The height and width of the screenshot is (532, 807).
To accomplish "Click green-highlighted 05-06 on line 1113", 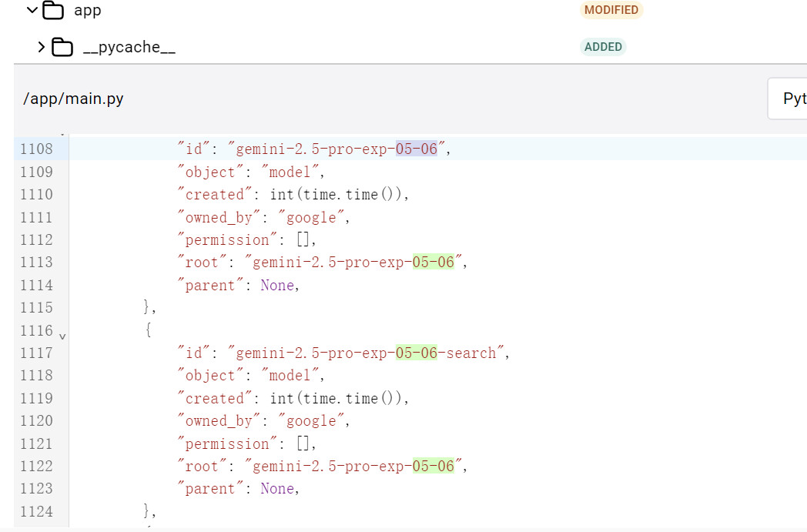I will [x=434, y=263].
